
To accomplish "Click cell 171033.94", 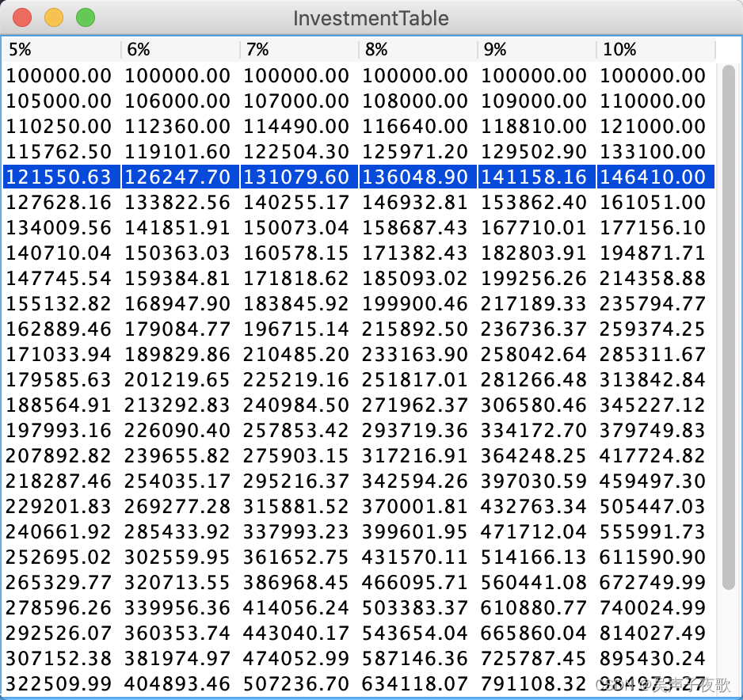I will coord(62,354).
